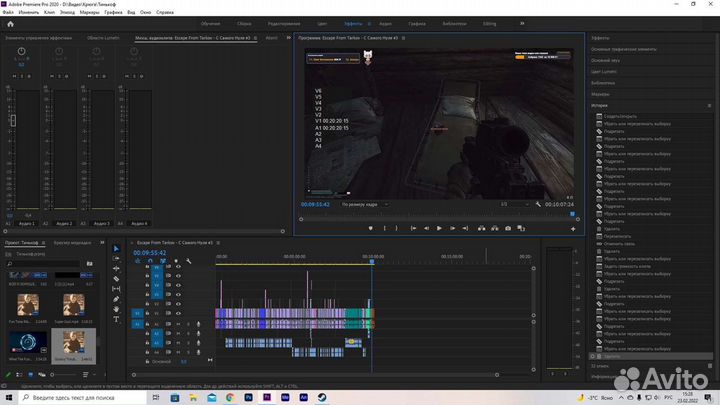Click the Extract button in monitor
This screenshot has height=405, width=720.
click(x=495, y=228)
